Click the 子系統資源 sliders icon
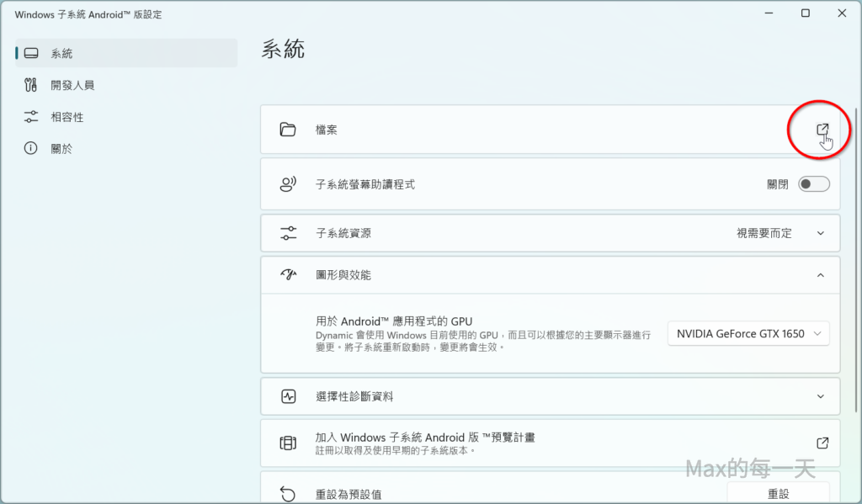This screenshot has width=862, height=504. click(x=288, y=233)
